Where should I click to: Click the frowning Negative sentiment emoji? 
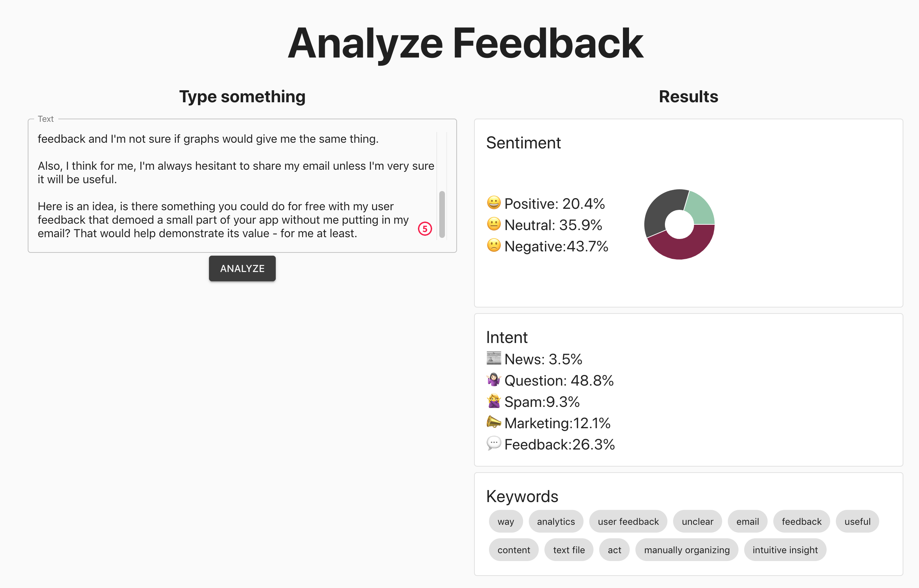pos(493,245)
